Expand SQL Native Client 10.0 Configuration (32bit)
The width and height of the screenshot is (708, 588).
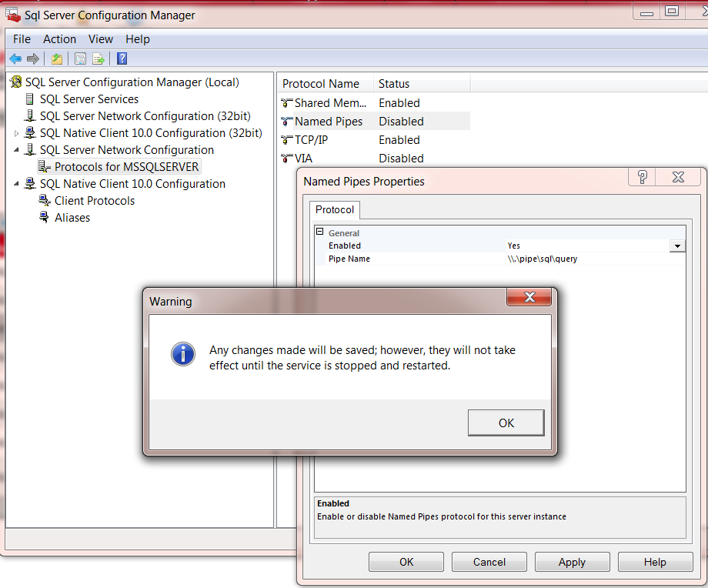pos(16,133)
